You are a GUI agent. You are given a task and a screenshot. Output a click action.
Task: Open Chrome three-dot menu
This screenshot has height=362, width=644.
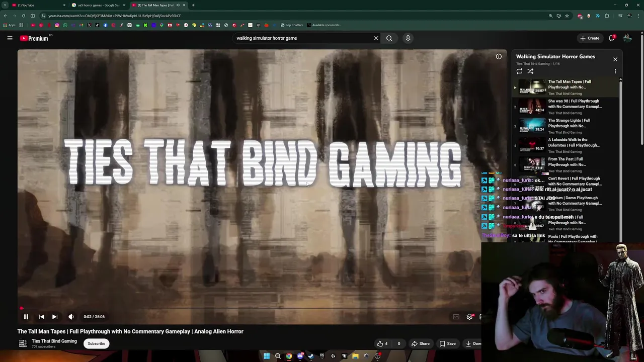[638, 16]
